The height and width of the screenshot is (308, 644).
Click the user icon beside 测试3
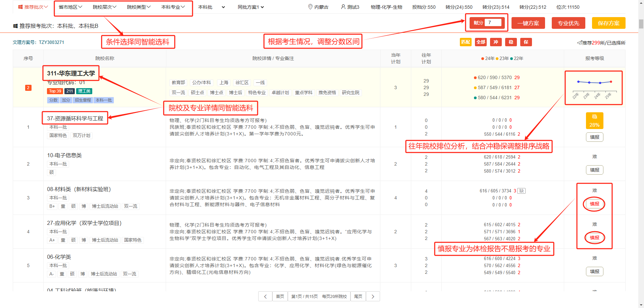click(x=343, y=7)
